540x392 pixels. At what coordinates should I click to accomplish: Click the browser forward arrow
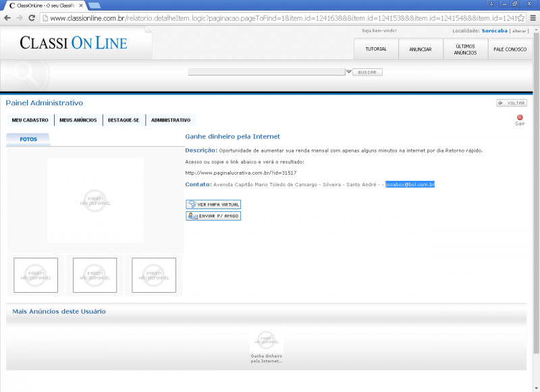[19, 18]
